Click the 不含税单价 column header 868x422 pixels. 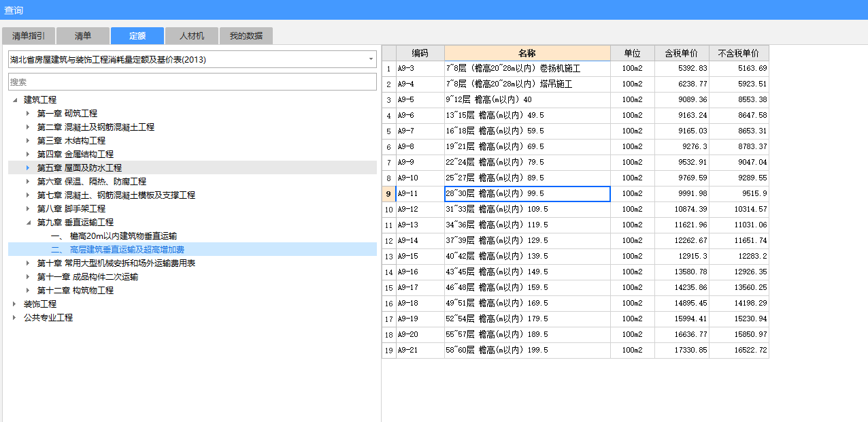pos(739,53)
